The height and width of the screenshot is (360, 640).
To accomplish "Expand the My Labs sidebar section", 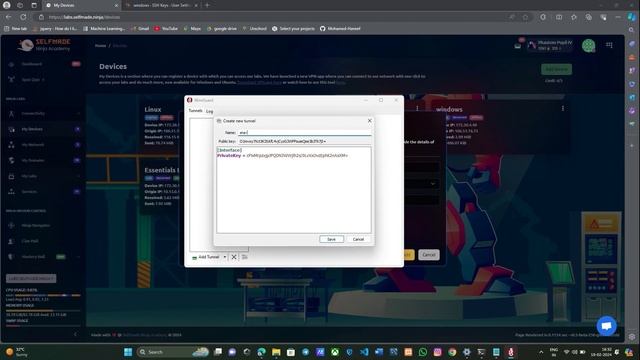I will [x=29, y=176].
